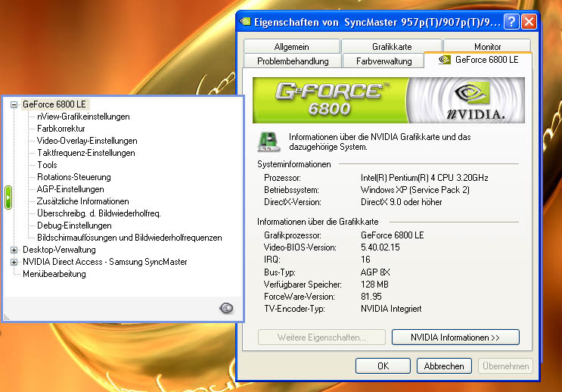Click the round pin icon in menu panel

(x=226, y=308)
